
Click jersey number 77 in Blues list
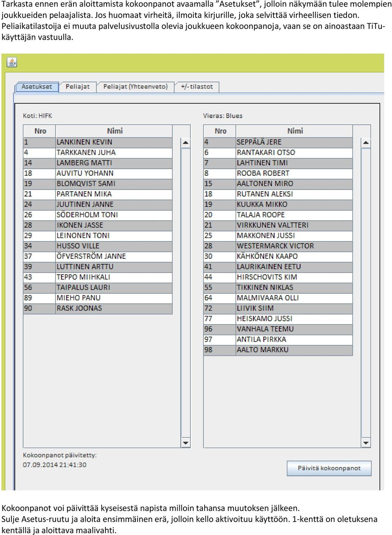tap(208, 319)
